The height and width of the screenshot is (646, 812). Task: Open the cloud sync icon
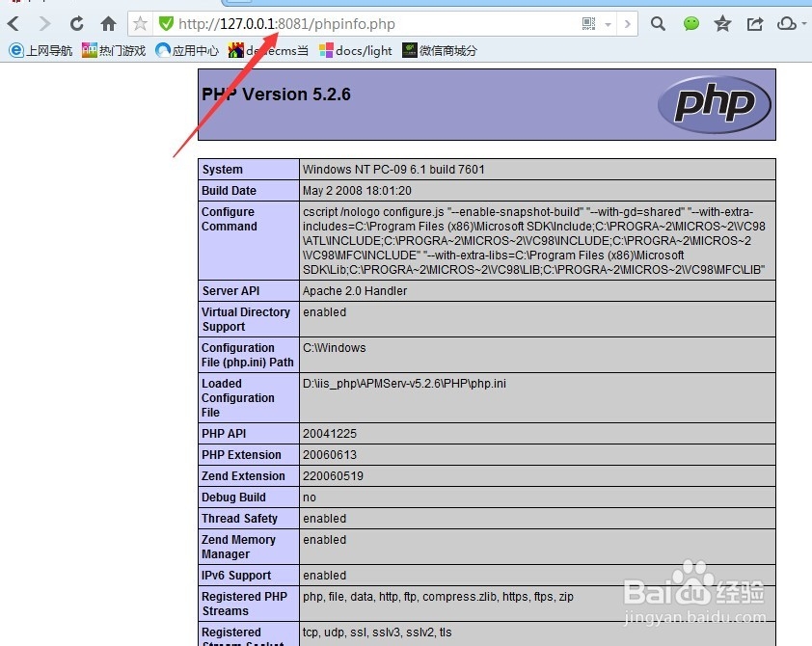[787, 24]
